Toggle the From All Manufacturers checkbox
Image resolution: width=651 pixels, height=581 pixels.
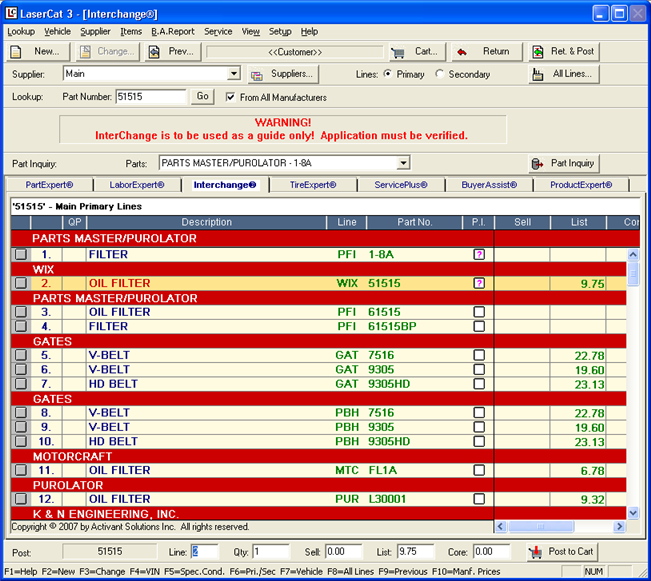tap(232, 97)
